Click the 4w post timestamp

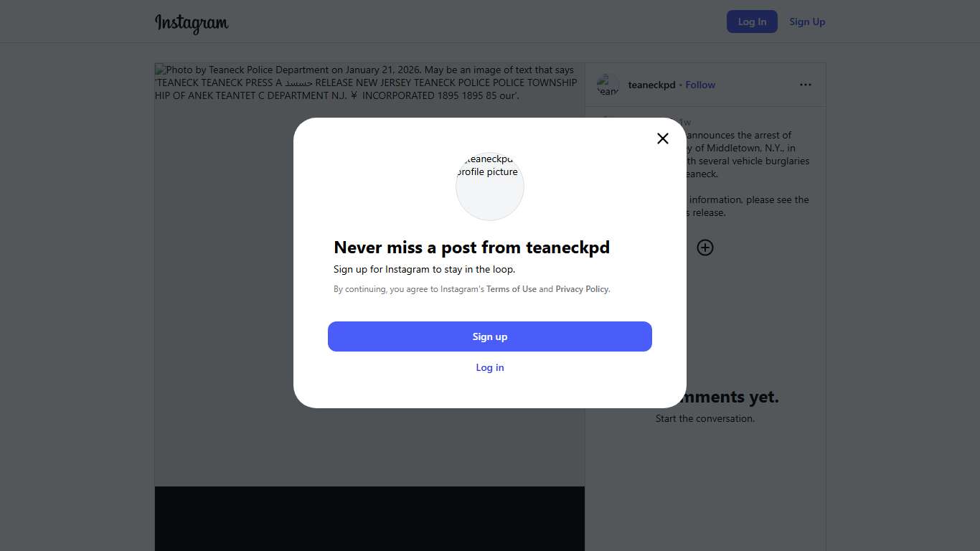point(685,123)
